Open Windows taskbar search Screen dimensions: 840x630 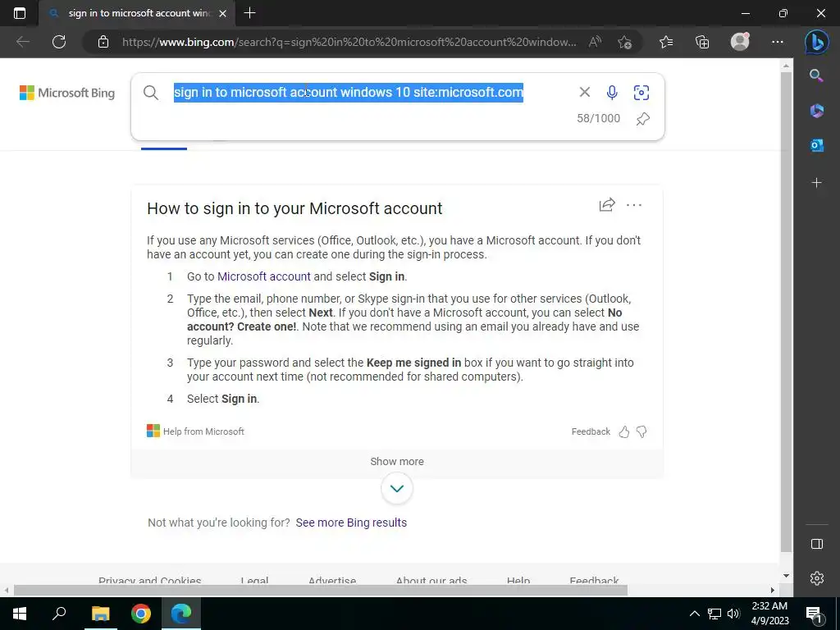coord(59,614)
